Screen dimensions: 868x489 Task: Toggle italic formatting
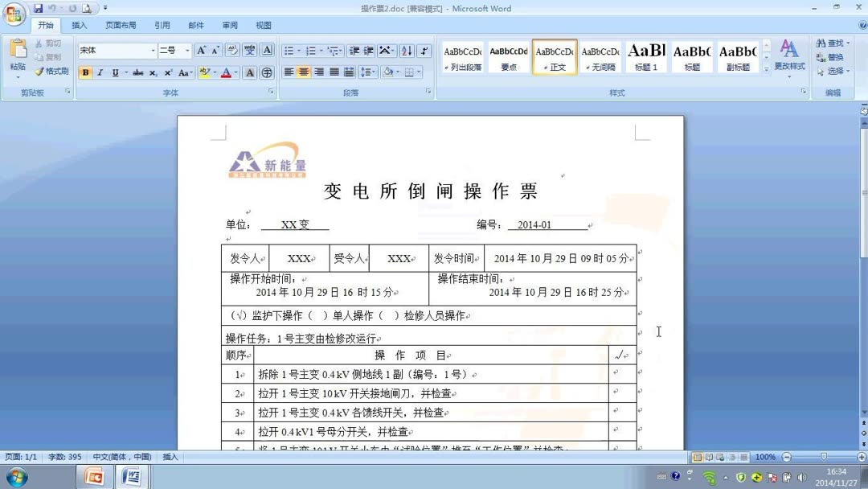coord(100,72)
